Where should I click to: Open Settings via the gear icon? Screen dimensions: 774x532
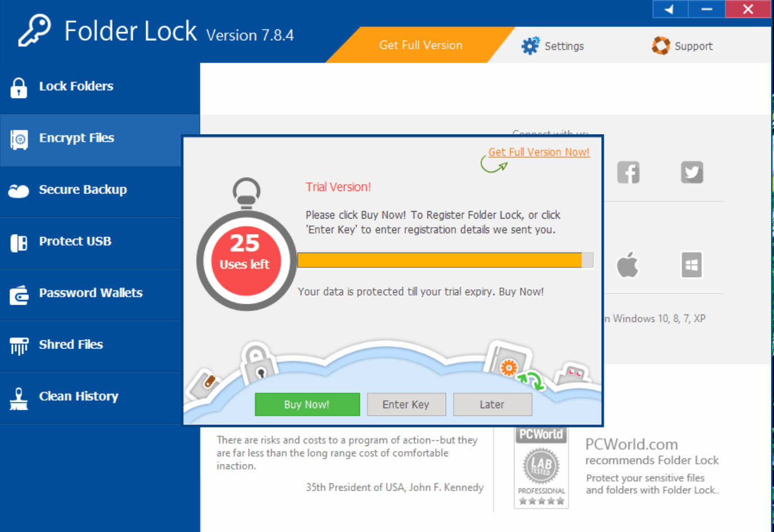pos(531,45)
